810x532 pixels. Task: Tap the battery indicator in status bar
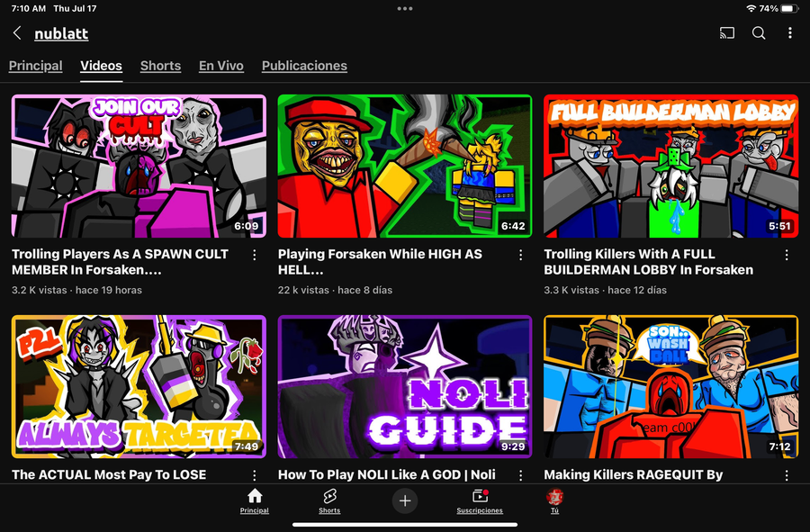790,9
